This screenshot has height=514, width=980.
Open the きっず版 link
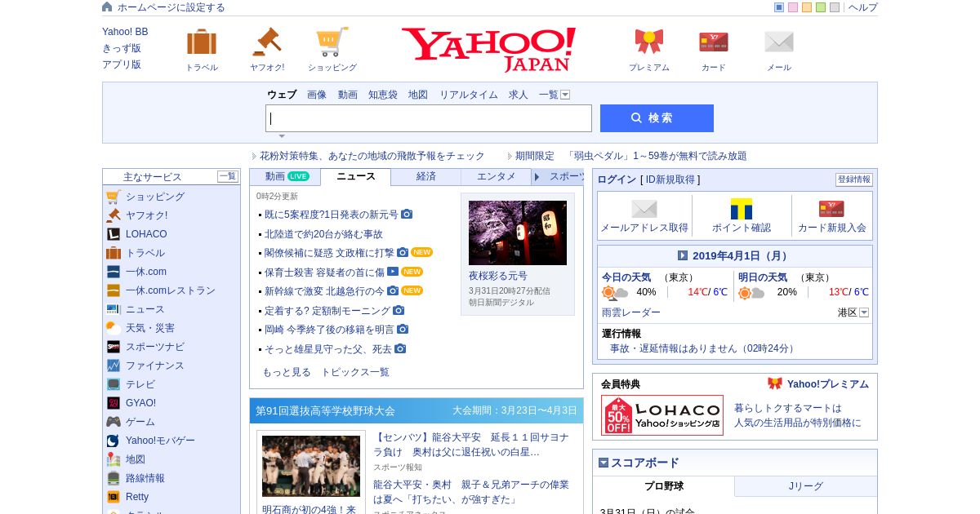pos(122,48)
